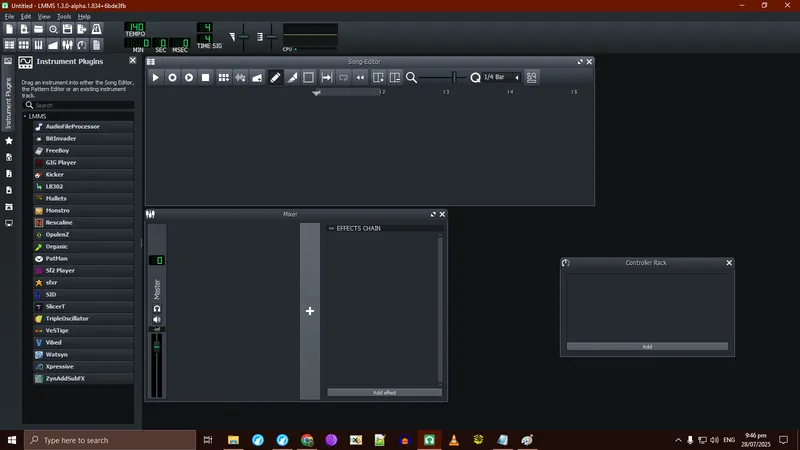Open the Tools menu
Viewport: 800px width, 450px height.
(x=64, y=17)
